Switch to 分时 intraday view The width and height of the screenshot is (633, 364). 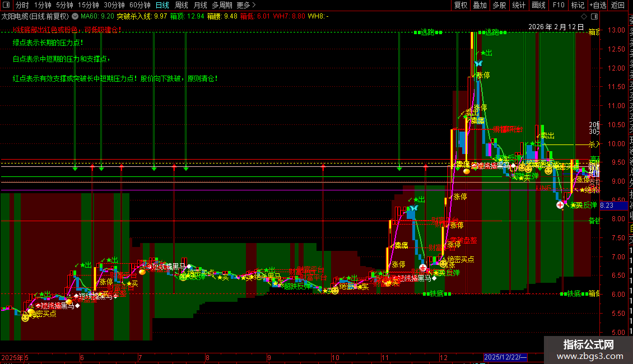[x=22, y=5]
